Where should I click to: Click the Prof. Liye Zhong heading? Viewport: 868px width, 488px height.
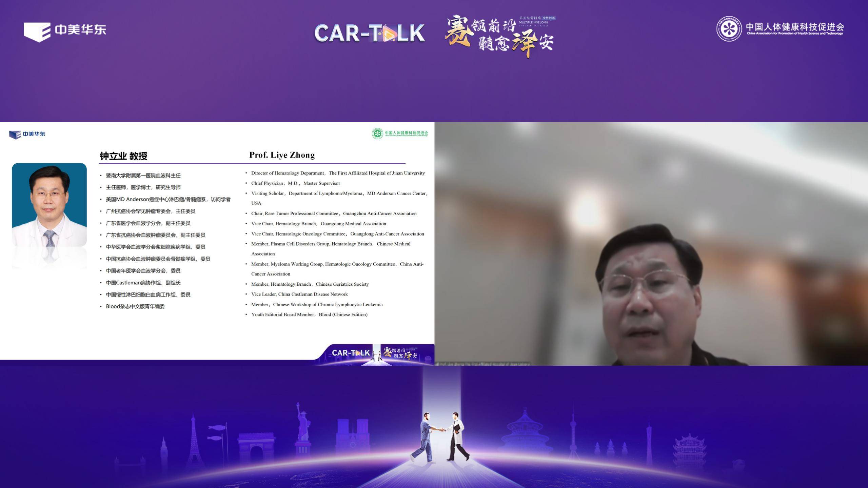tap(281, 155)
